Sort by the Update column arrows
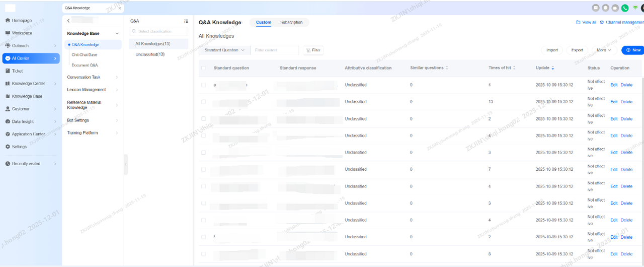Viewport: 644px width, 267px height. pos(553,68)
